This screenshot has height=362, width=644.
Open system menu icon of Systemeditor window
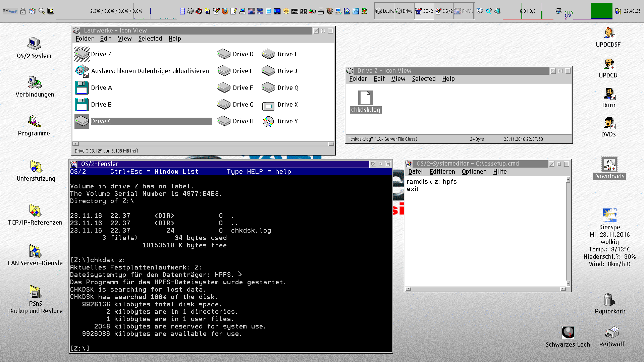[409, 164]
